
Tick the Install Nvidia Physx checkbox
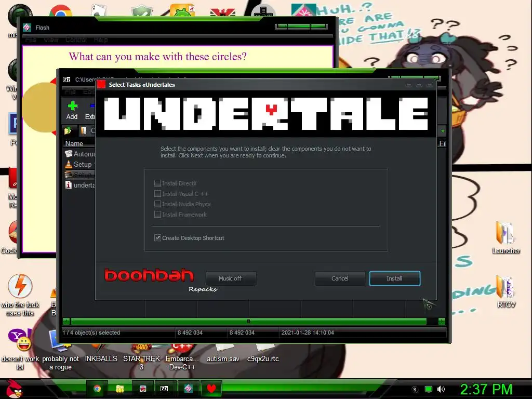point(157,204)
